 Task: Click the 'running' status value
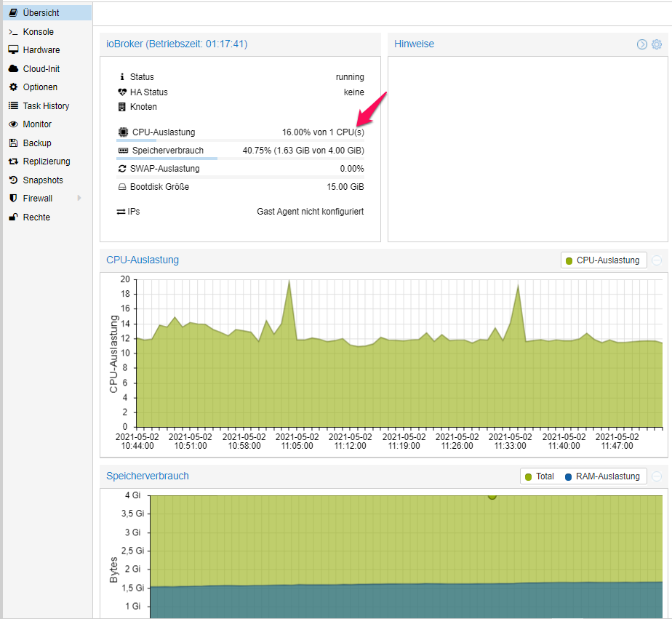(350, 76)
